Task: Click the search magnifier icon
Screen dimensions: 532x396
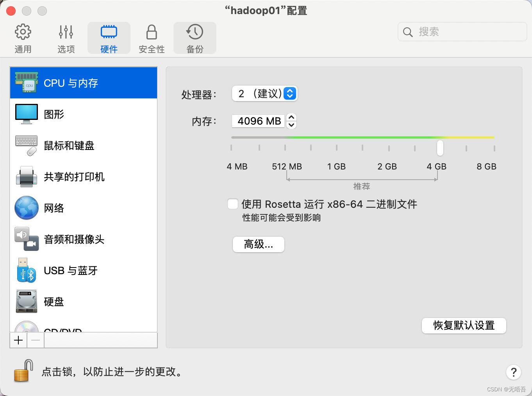Action: point(407,32)
